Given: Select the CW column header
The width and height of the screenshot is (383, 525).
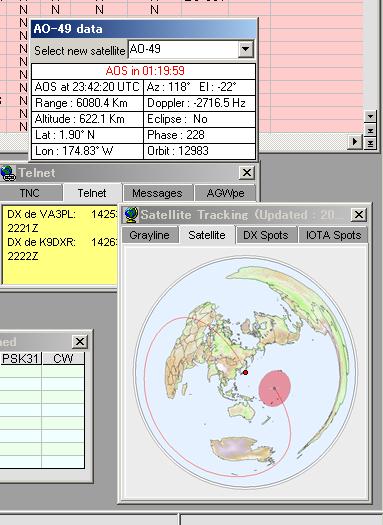Looking at the screenshot, I should [63, 359].
